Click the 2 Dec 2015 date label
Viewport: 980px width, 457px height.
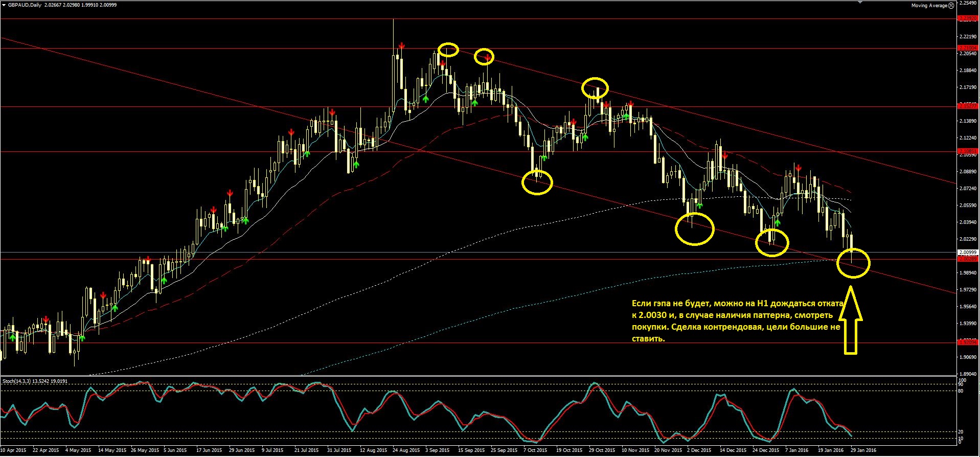coord(699,450)
